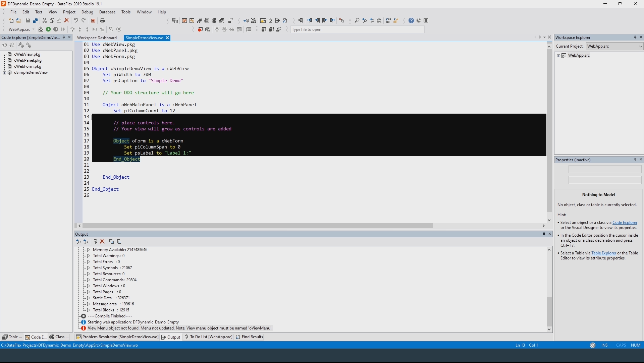Click the Compile project icon
644x363 pixels.
click(41, 29)
